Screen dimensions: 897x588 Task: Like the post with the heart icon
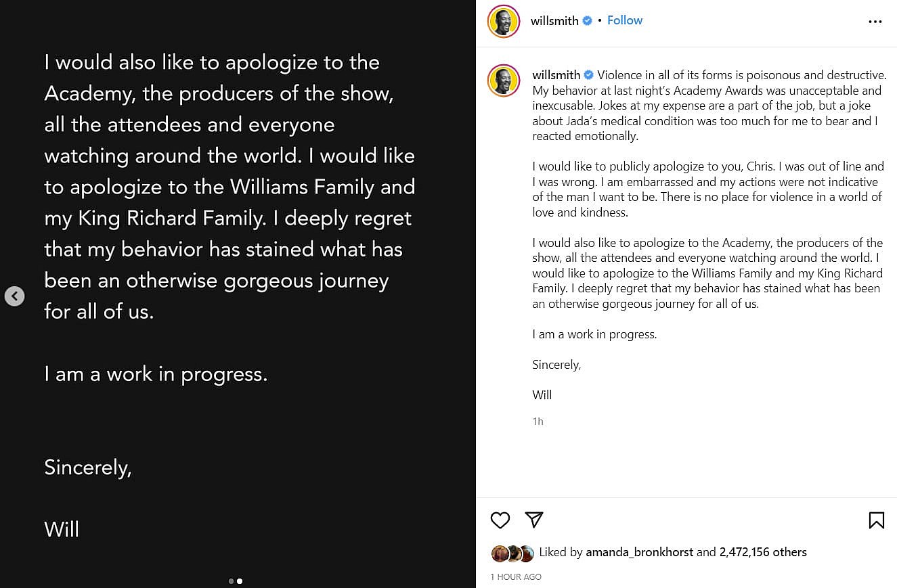pos(500,520)
